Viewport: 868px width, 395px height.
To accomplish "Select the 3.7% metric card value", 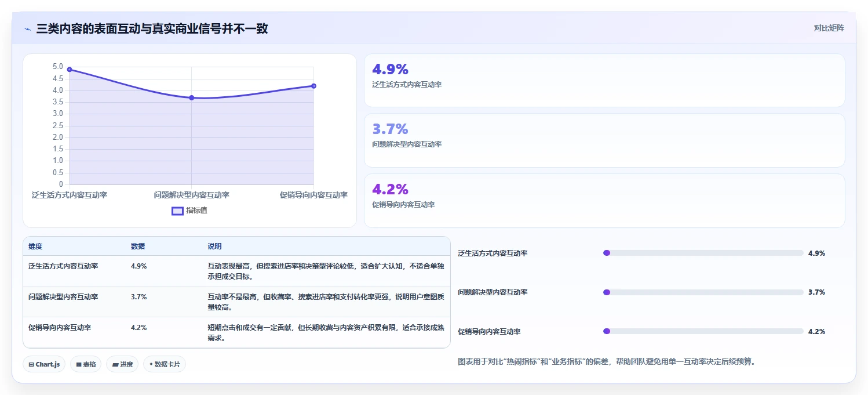I will pyautogui.click(x=390, y=129).
